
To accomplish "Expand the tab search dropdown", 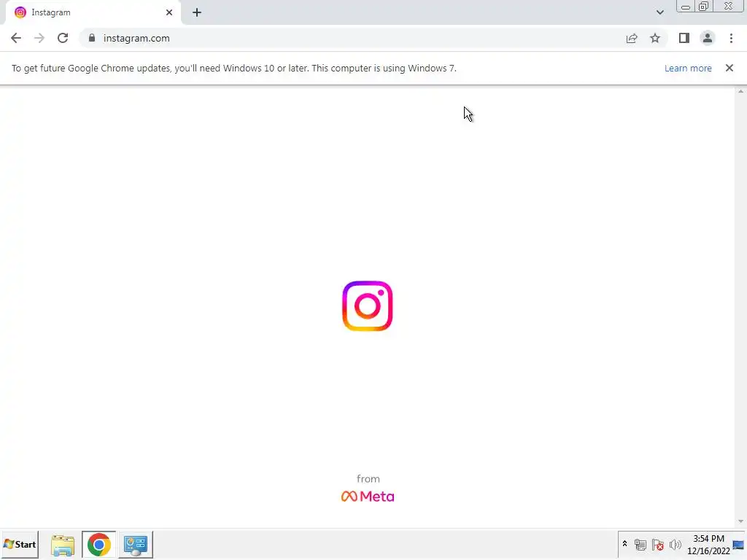I will tap(659, 12).
